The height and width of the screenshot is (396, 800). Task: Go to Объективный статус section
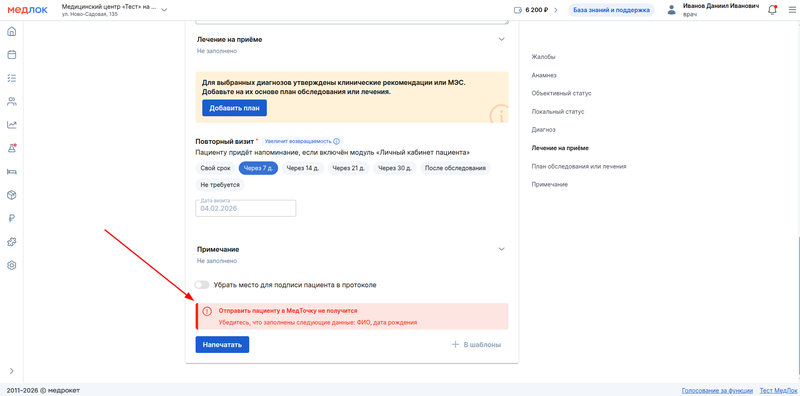[x=561, y=93]
